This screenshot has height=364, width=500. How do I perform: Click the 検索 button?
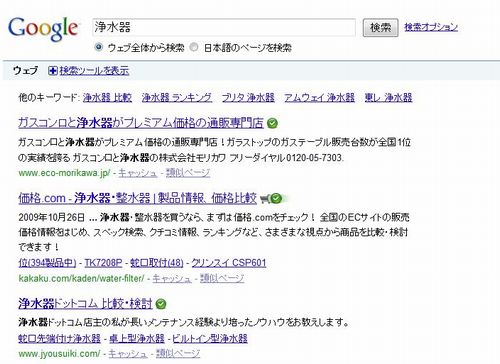[380, 27]
